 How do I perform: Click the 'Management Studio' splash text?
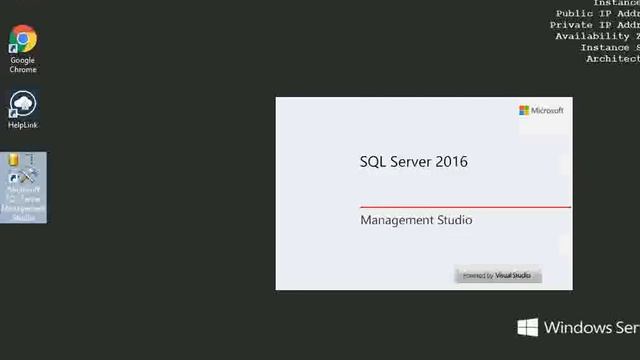(416, 220)
